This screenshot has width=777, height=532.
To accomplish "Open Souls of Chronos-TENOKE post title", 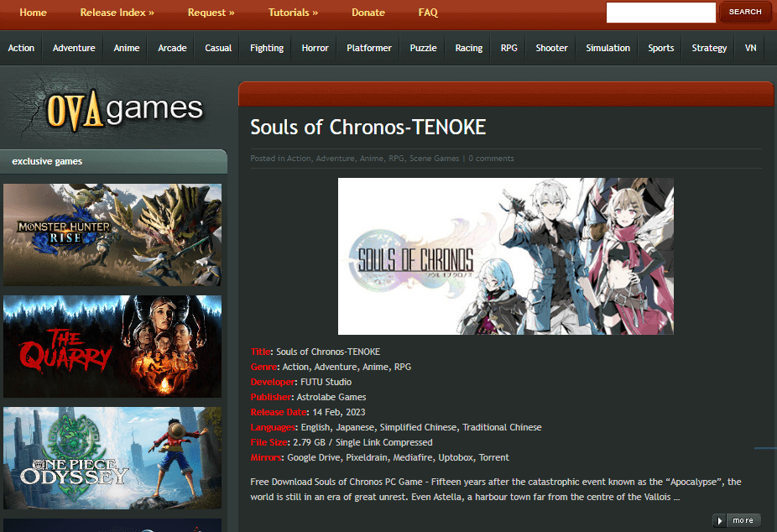I will pos(368,128).
